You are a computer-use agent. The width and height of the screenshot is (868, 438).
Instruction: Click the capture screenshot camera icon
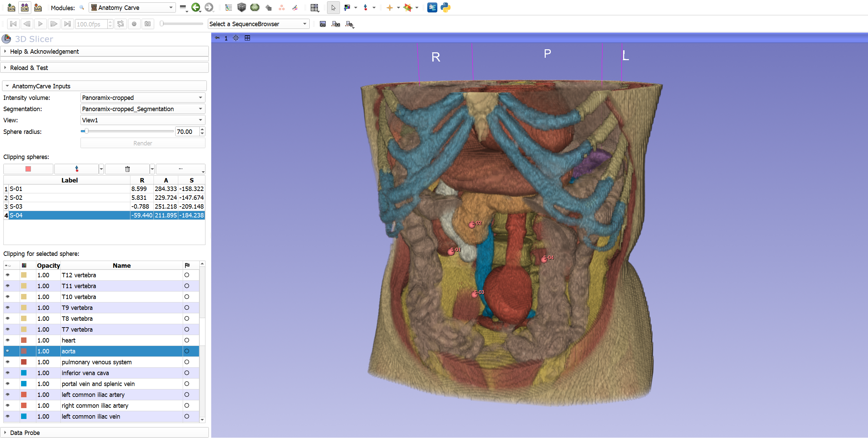tap(323, 24)
